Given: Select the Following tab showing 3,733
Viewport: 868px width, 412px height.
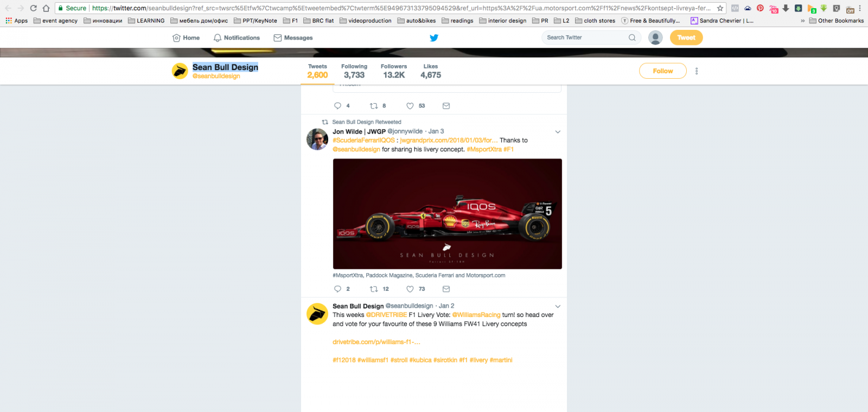Looking at the screenshot, I should (354, 71).
